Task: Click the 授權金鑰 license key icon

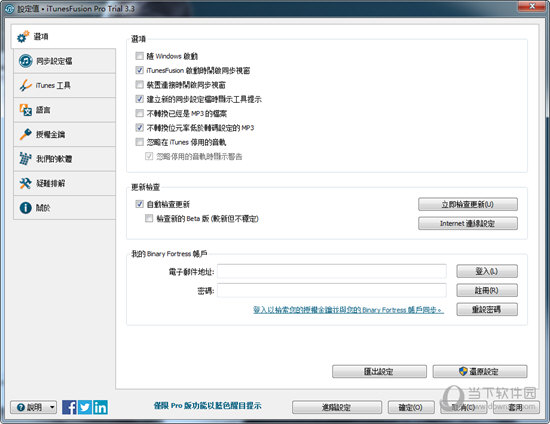Action: [26, 134]
